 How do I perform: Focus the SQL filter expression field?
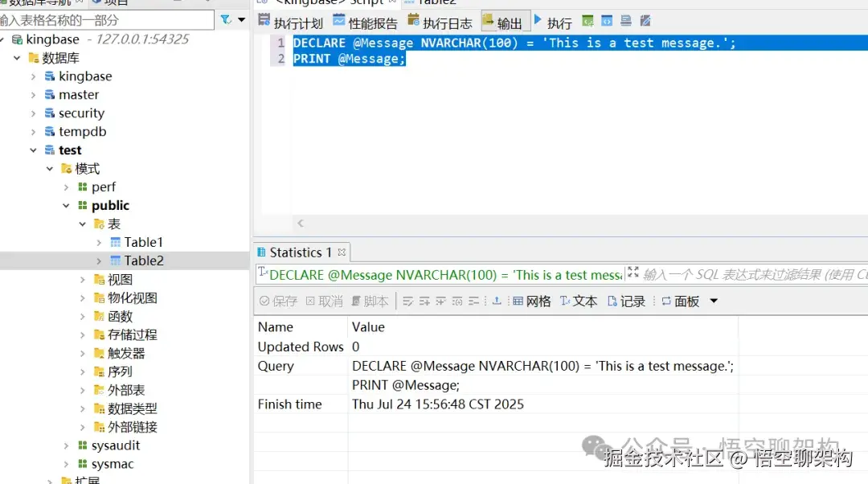click(755, 275)
